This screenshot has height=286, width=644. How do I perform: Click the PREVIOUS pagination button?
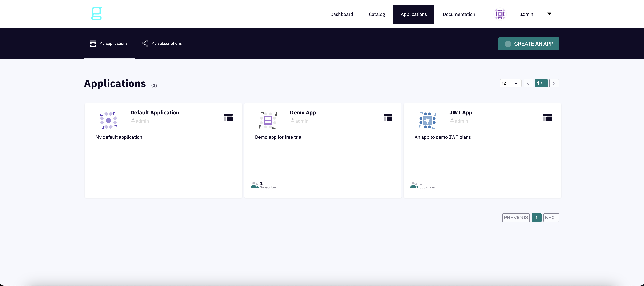pyautogui.click(x=516, y=218)
